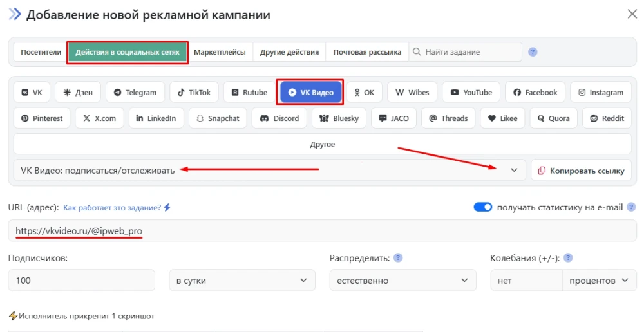Toggle получать статистику на e-mail switch

[x=483, y=207]
